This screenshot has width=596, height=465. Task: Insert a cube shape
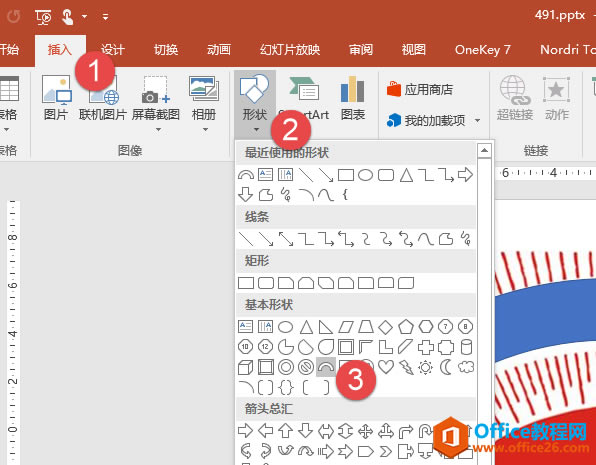click(245, 367)
